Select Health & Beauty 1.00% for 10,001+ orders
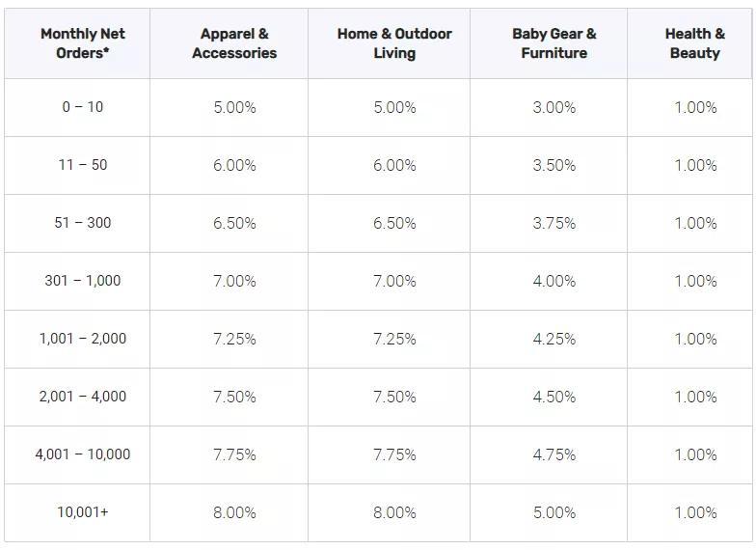The width and height of the screenshot is (756, 550). coord(694,512)
